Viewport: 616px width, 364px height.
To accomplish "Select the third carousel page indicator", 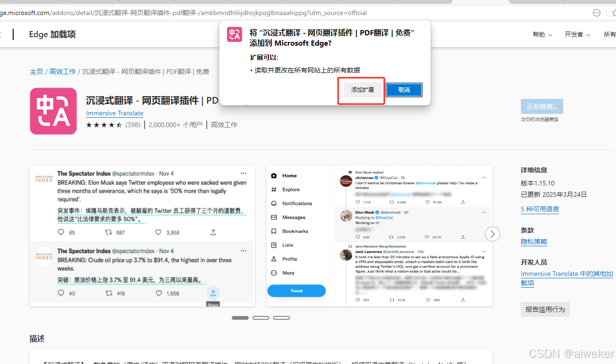I will (282, 318).
